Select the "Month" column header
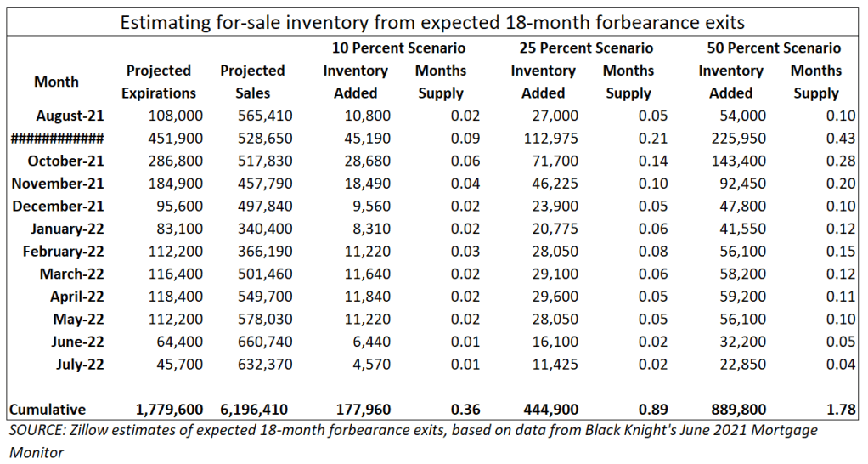Viewport: 868px width, 464px height. pyautogui.click(x=56, y=82)
